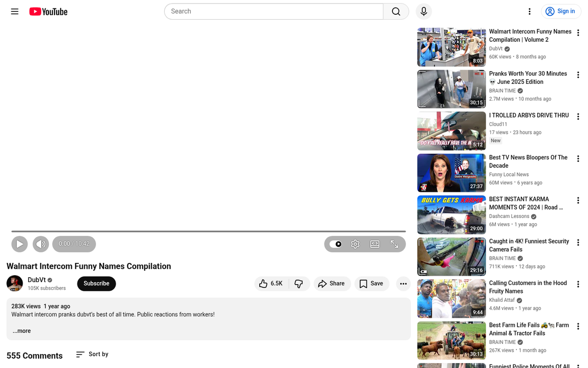Switch to theater mode
Screen dimensions: 588x368
[x=374, y=244]
